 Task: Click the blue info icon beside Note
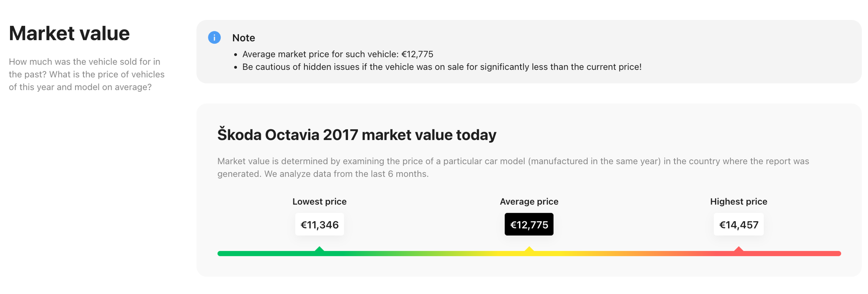214,37
